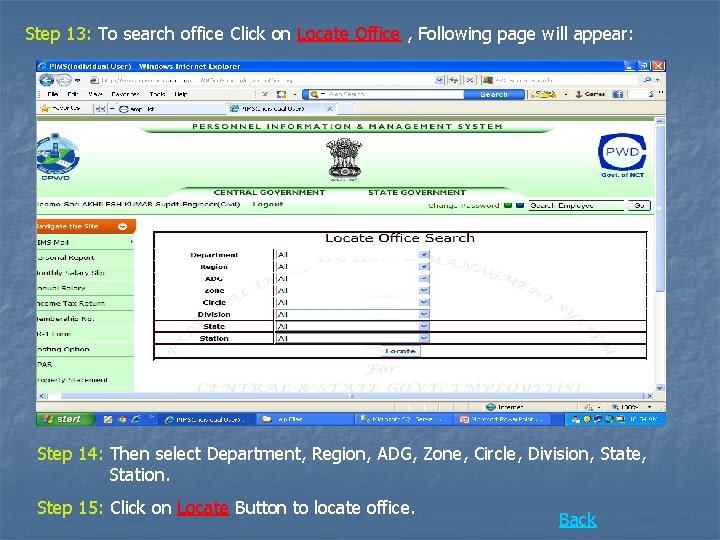Screen dimensions: 720x540
Task: Open the Microsoft PowerPoint taskbar button
Action: pyautogui.click(x=502, y=419)
